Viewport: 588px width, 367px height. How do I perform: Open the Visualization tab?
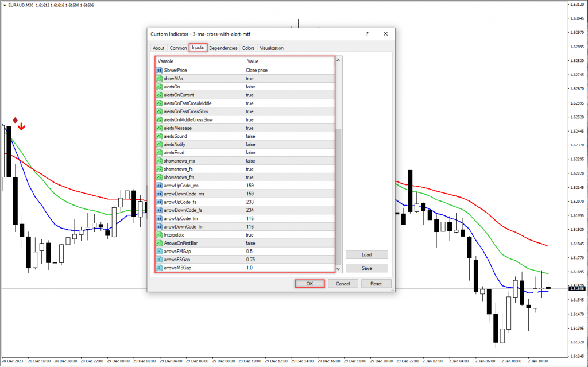(271, 48)
